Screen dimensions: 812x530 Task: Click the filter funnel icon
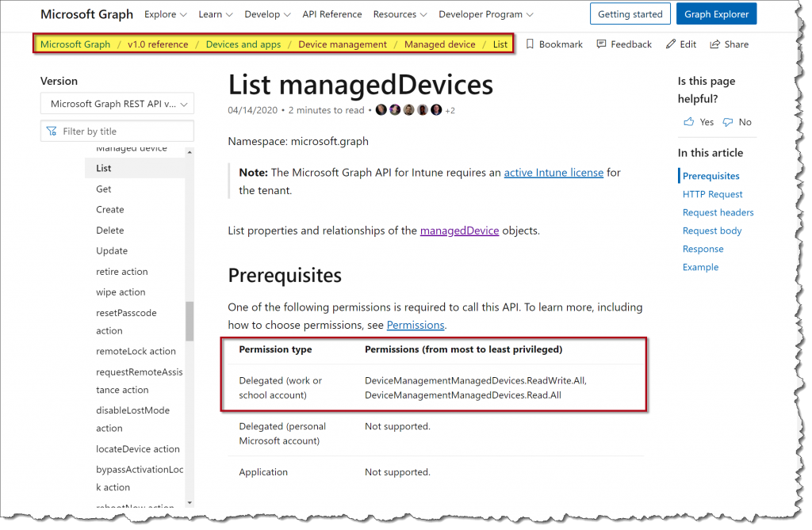[x=52, y=132]
